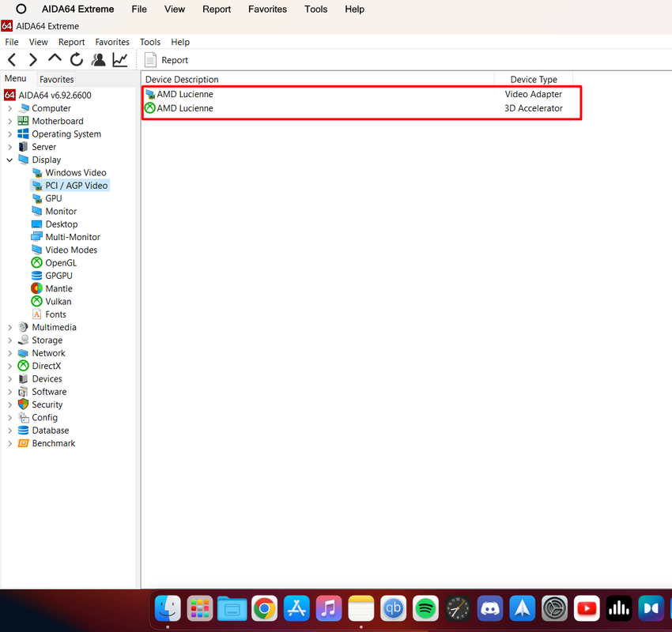Click the Security shield icon in tree
The height and width of the screenshot is (632, 672).
(23, 404)
